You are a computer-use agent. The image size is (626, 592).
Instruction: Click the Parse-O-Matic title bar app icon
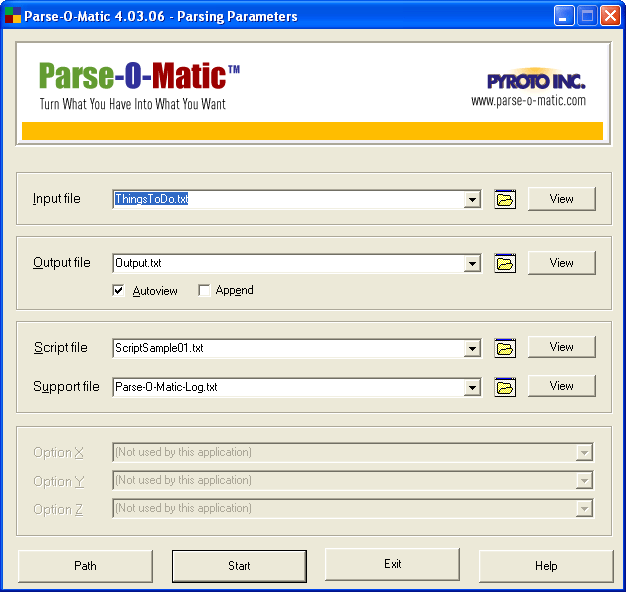click(13, 16)
